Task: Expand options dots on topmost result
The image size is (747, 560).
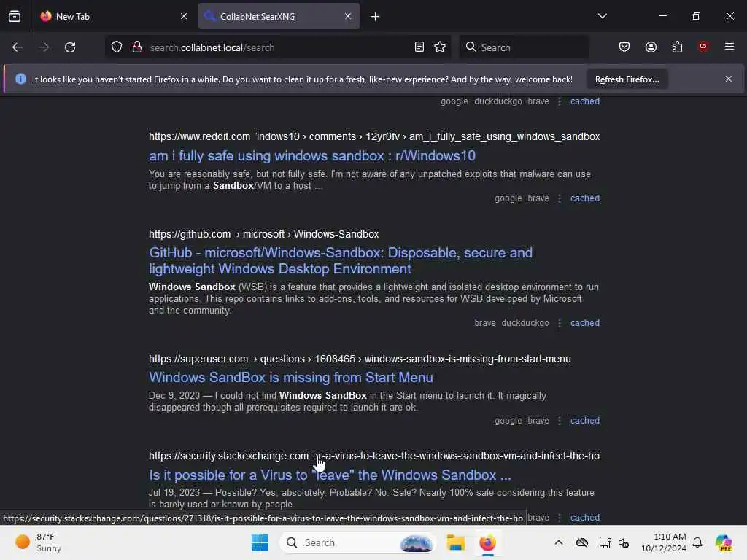Action: pos(560,101)
